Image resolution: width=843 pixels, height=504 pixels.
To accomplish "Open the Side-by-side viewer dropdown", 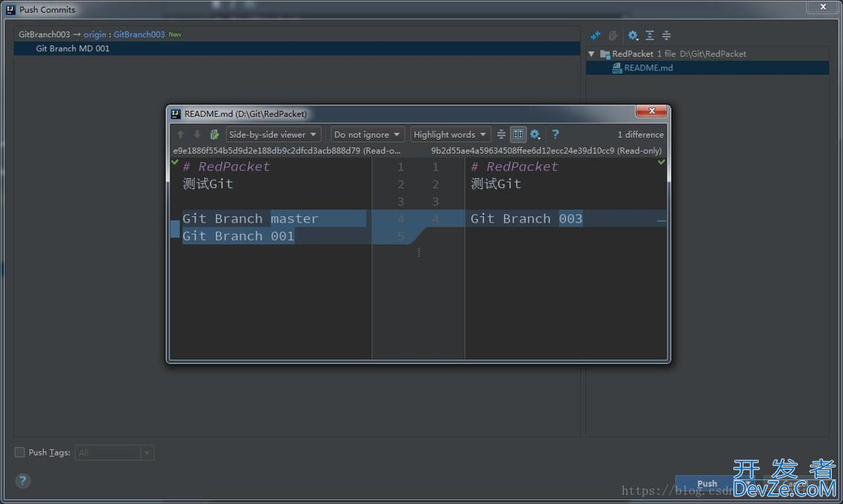I will click(x=273, y=134).
